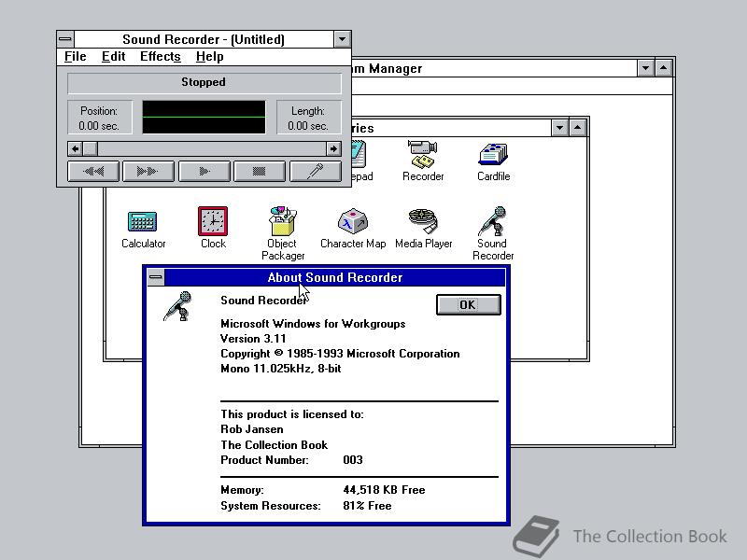Image resolution: width=747 pixels, height=560 pixels.
Task: Click the 'Position: 0.00 sec.' readout
Action: [99, 119]
